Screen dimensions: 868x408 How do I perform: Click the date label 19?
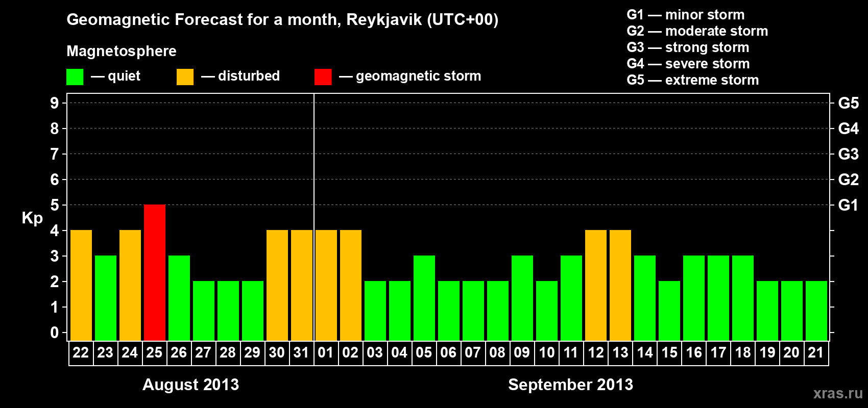point(767,352)
